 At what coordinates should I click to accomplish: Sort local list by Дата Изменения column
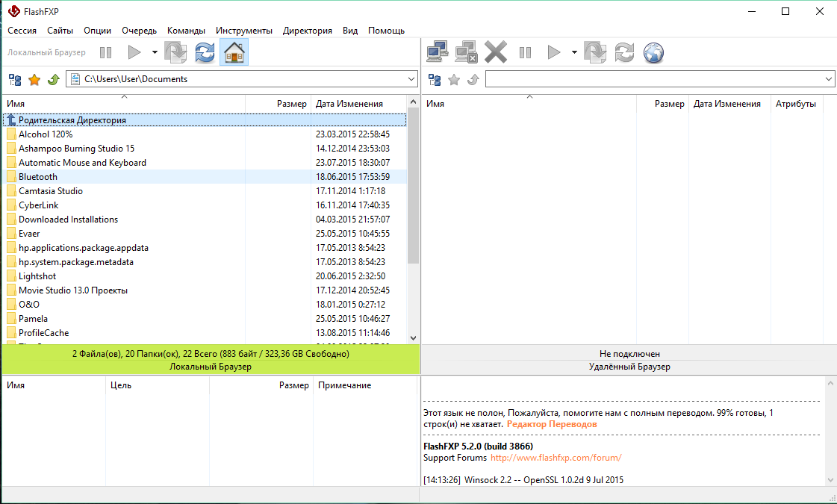358,104
